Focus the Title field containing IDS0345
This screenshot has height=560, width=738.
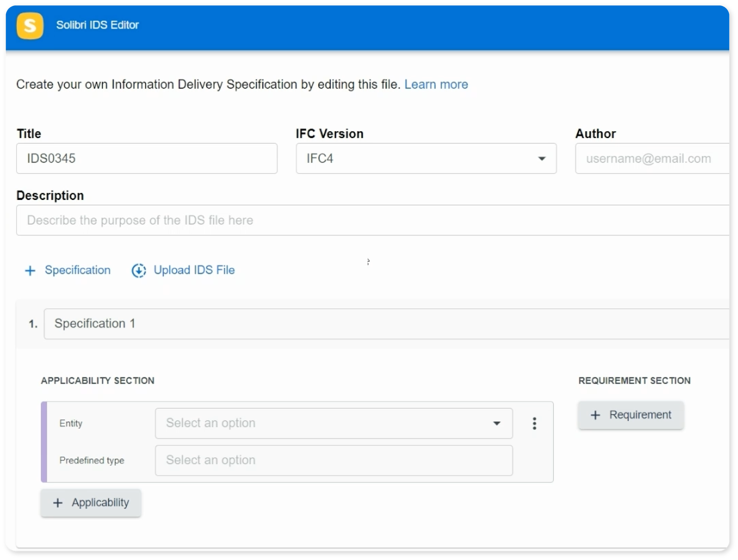(x=147, y=158)
